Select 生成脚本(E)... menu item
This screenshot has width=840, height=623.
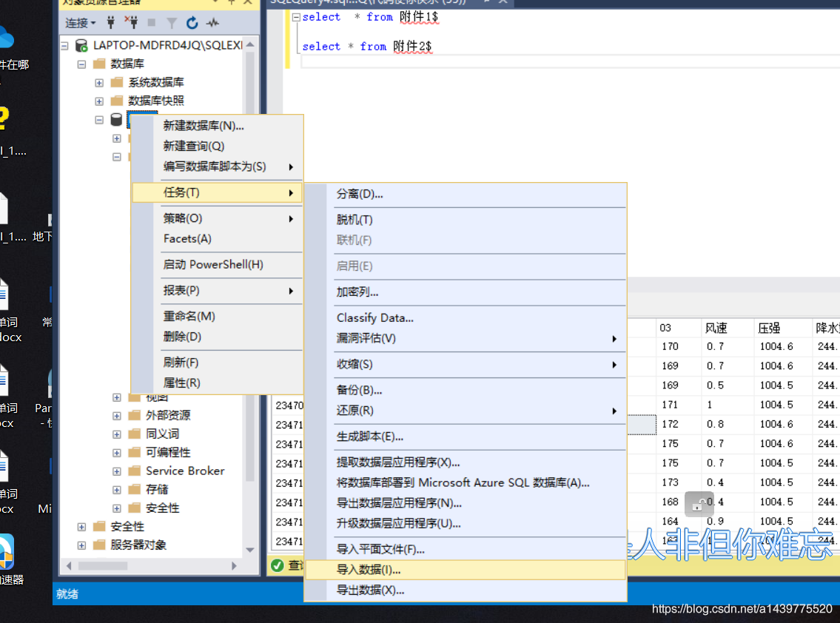pyautogui.click(x=465, y=437)
